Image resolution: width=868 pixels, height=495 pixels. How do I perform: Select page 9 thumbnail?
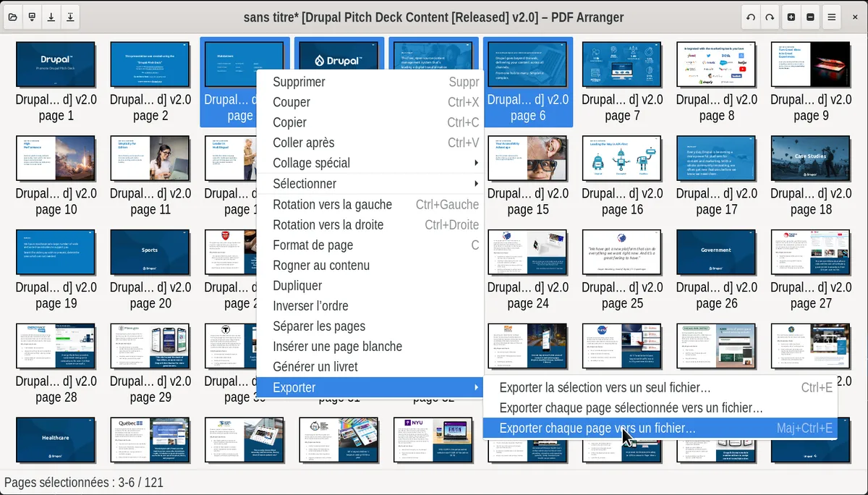811,64
